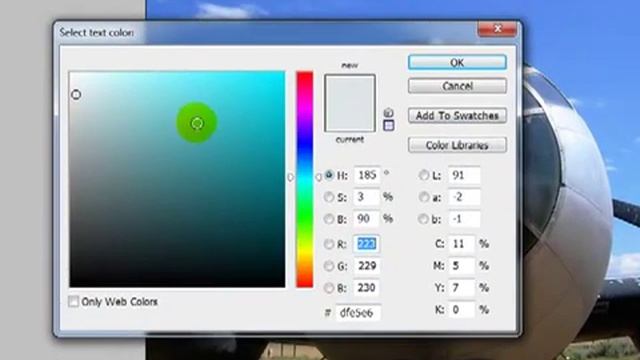The height and width of the screenshot is (360, 640).
Task: Close the Select text color dialog
Action: pos(497,29)
